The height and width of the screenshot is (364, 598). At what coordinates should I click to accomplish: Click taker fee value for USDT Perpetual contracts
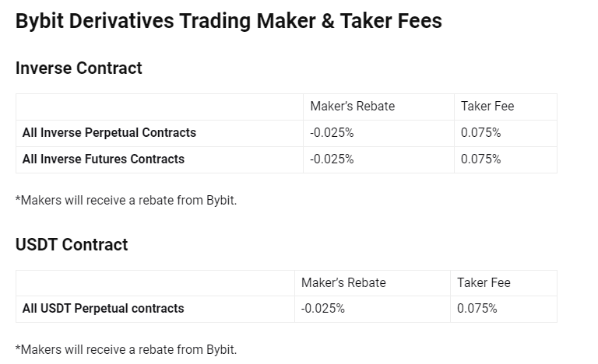pyautogui.click(x=477, y=309)
